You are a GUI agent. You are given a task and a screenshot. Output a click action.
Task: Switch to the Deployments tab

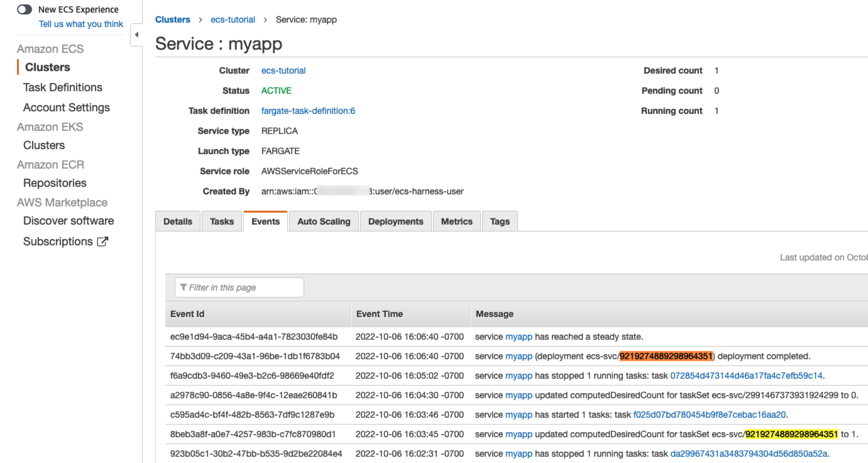(x=395, y=221)
